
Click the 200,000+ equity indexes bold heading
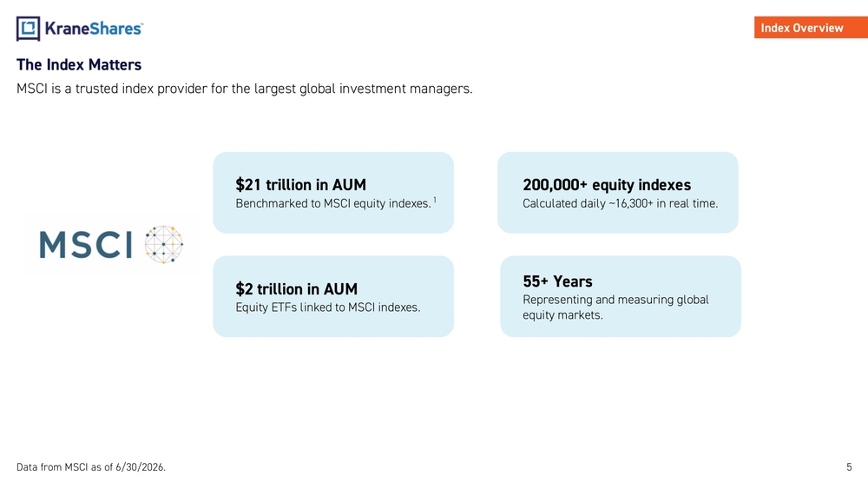point(607,184)
